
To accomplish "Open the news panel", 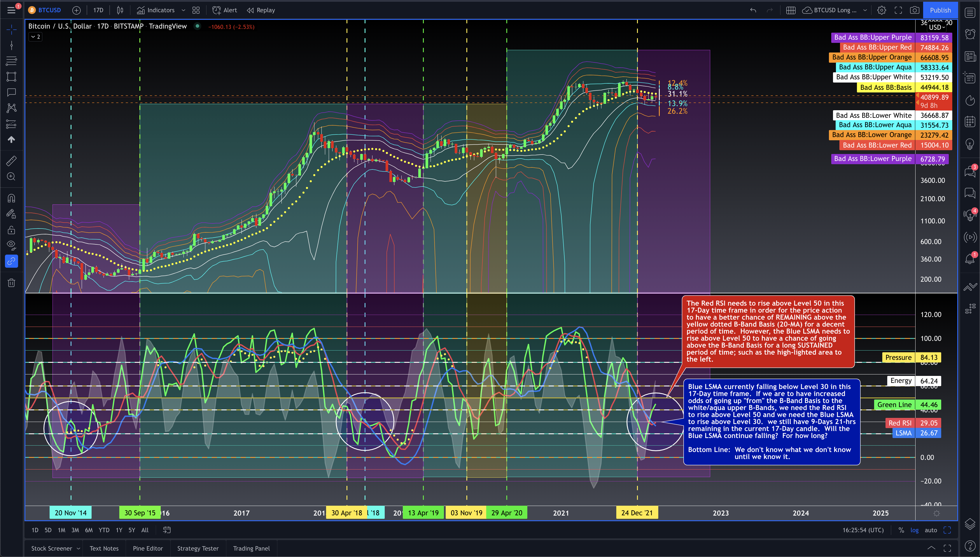I will point(970,57).
